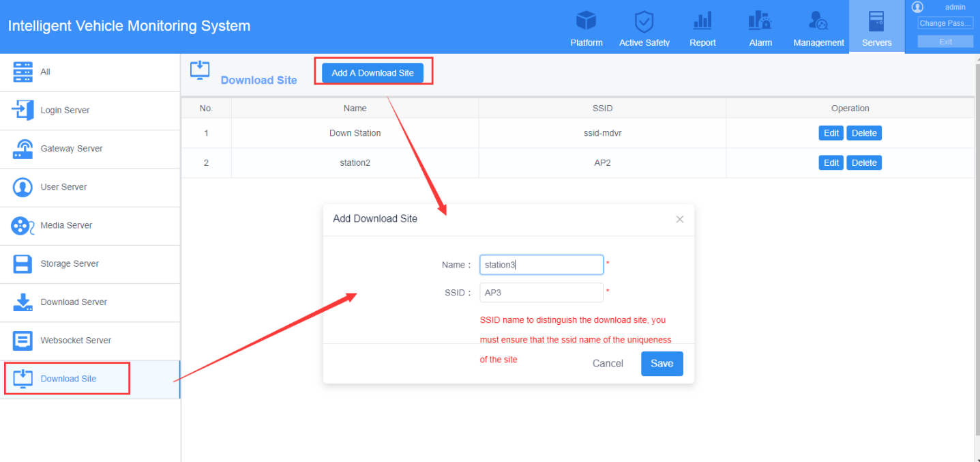Click the Add A Download Site button
The width and height of the screenshot is (980, 462).
373,73
